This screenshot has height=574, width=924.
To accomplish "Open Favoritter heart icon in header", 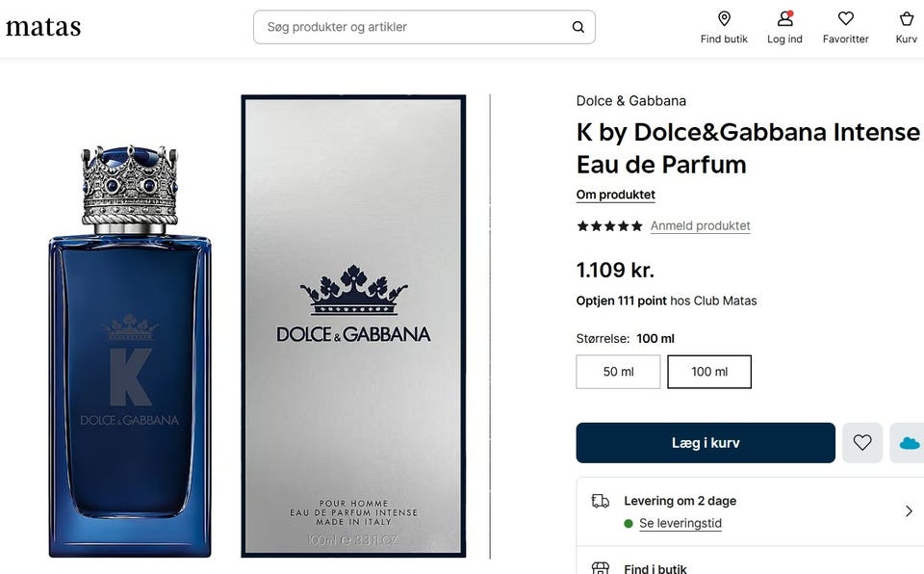I will point(845,19).
